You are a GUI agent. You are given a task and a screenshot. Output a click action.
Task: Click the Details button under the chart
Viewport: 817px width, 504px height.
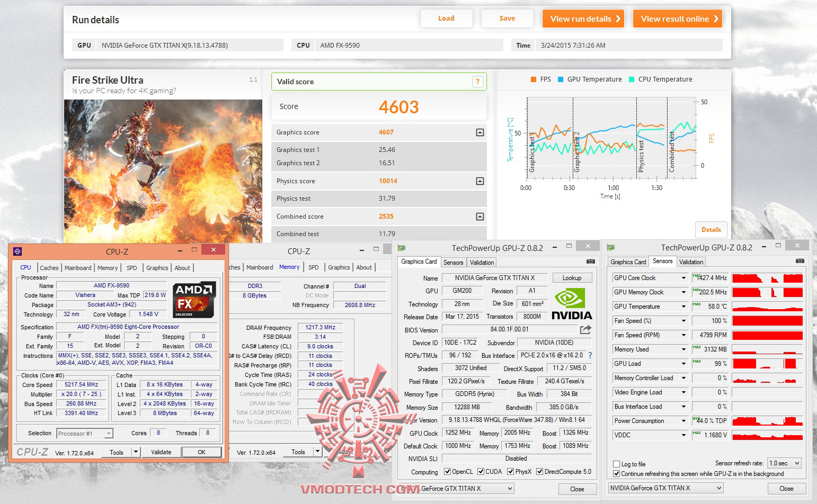point(711,230)
